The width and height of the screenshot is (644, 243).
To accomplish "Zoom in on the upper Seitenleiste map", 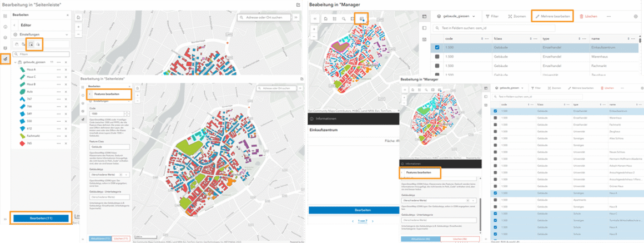I will coord(78,27).
